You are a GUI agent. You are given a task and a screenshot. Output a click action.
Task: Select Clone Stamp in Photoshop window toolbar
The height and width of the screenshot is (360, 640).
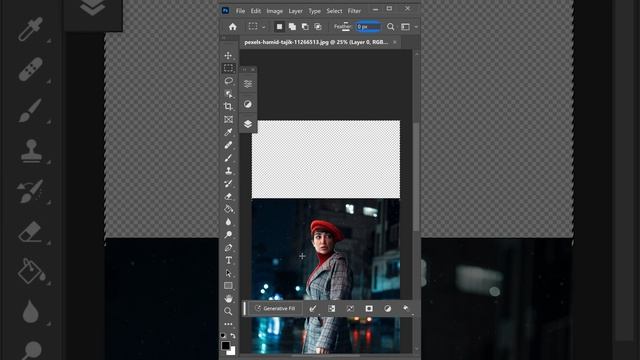228,171
